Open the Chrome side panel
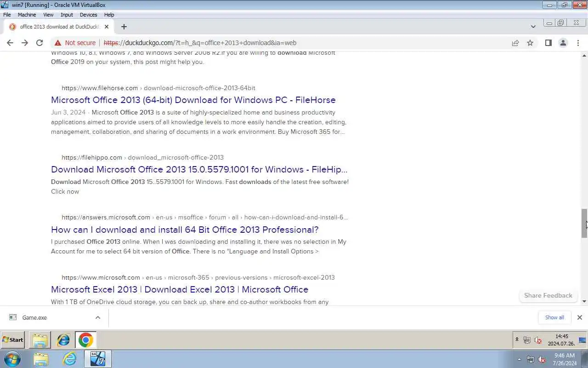588x368 pixels. pyautogui.click(x=548, y=43)
